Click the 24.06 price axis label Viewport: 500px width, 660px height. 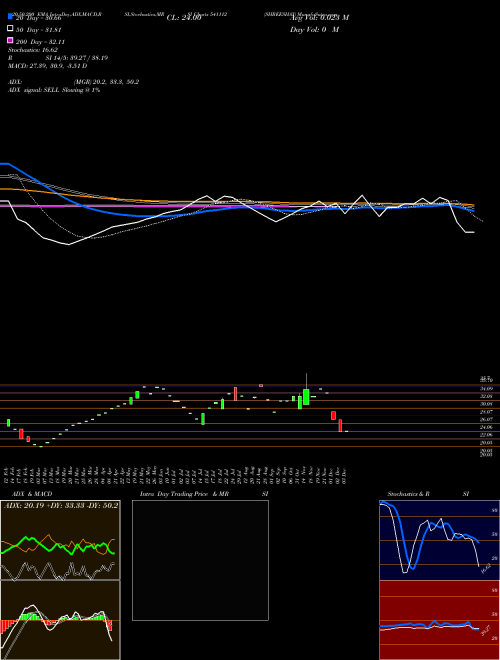click(x=487, y=427)
